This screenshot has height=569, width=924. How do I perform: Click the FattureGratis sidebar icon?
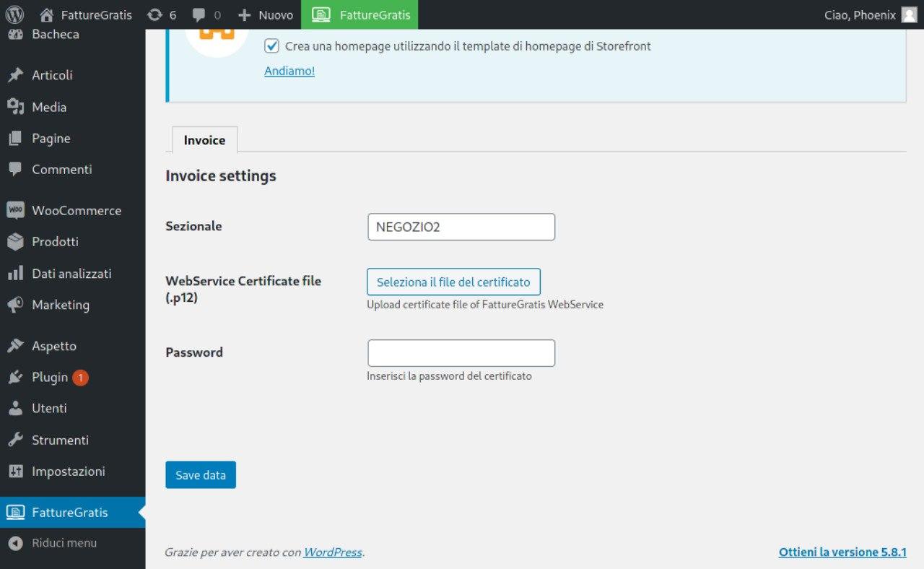(15, 512)
